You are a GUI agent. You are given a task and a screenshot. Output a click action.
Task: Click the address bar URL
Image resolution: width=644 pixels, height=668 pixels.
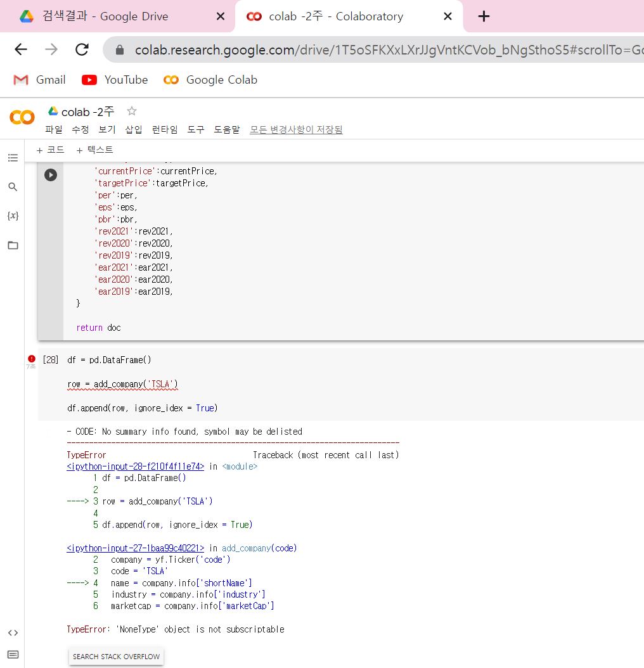tap(388, 50)
